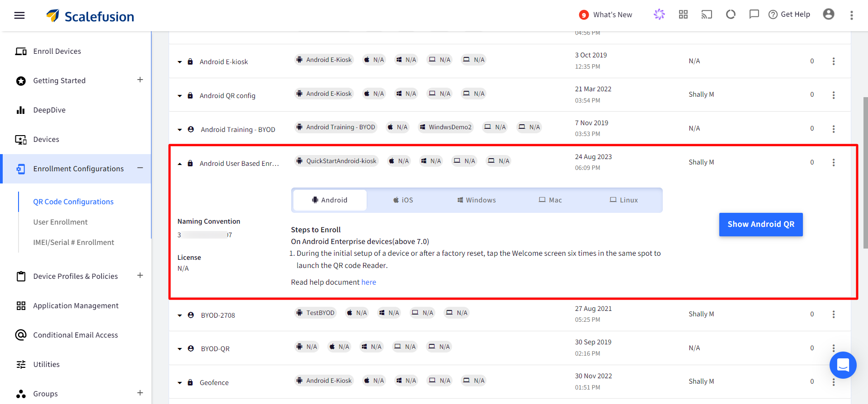Click Show Android QR button
The image size is (868, 404).
(x=761, y=224)
